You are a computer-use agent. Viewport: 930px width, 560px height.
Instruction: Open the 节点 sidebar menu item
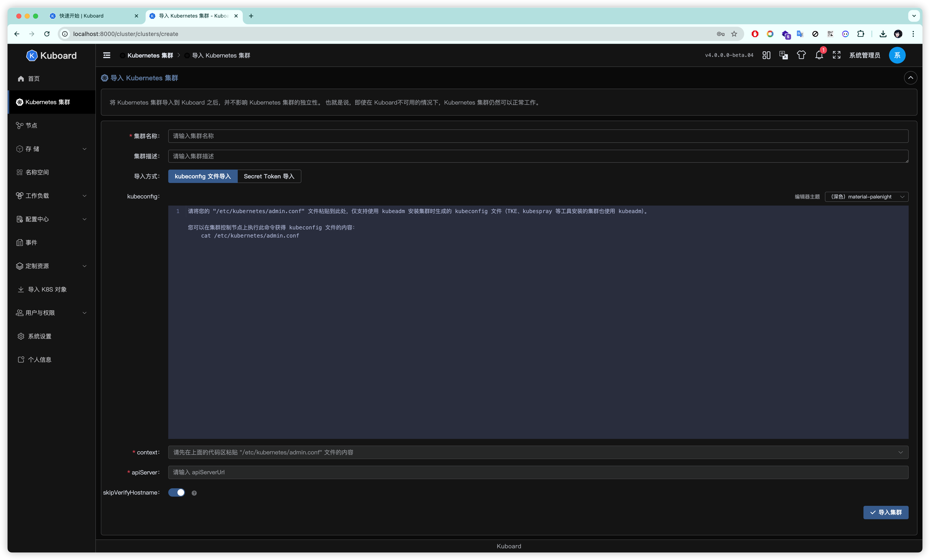[31, 126]
